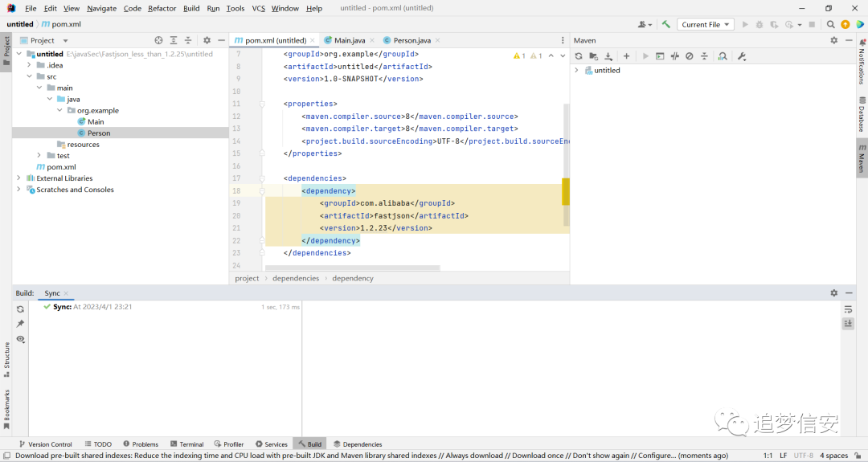Run Maven build play icon
868x462 pixels.
tap(645, 56)
